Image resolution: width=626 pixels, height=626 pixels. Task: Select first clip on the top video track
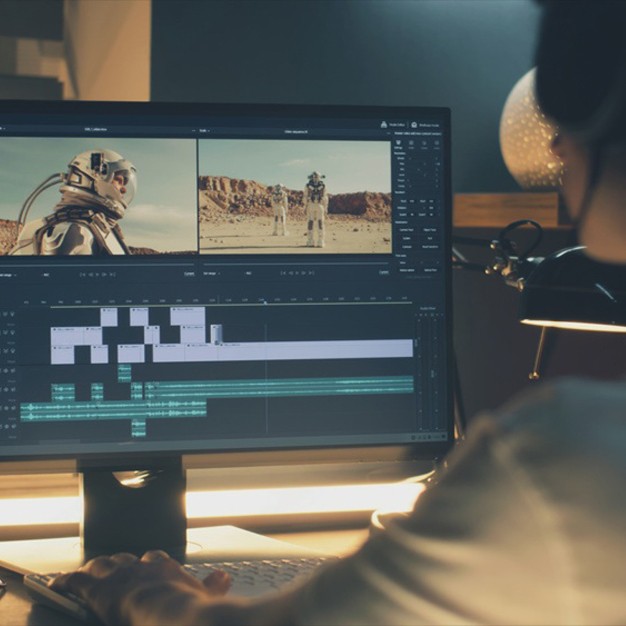(x=109, y=317)
